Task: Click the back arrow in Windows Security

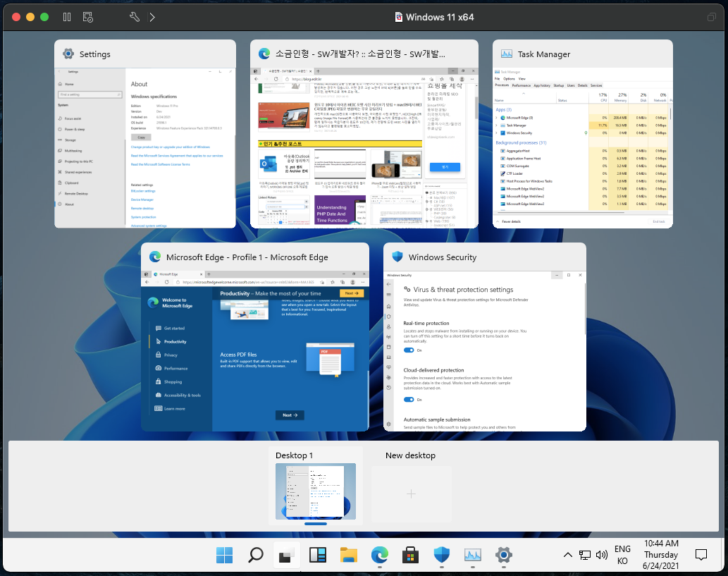Action: (x=388, y=284)
